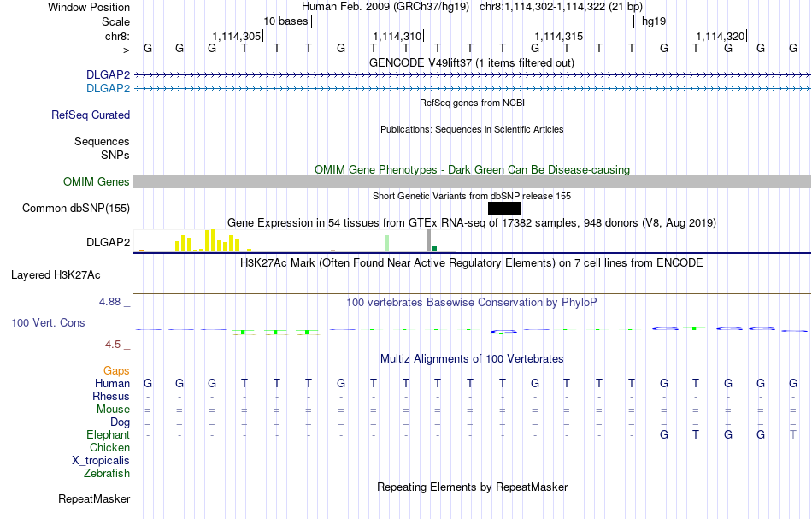
Task: Click the Sequences track label
Action: point(102,141)
